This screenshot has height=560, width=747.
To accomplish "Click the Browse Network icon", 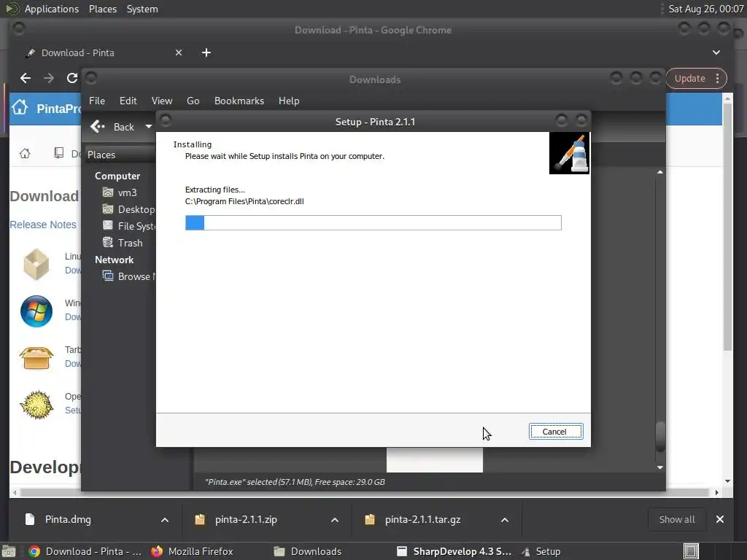I will [x=108, y=276].
